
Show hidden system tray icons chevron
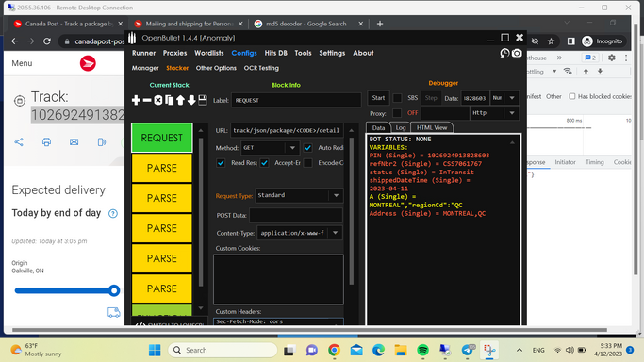pyautogui.click(x=520, y=350)
